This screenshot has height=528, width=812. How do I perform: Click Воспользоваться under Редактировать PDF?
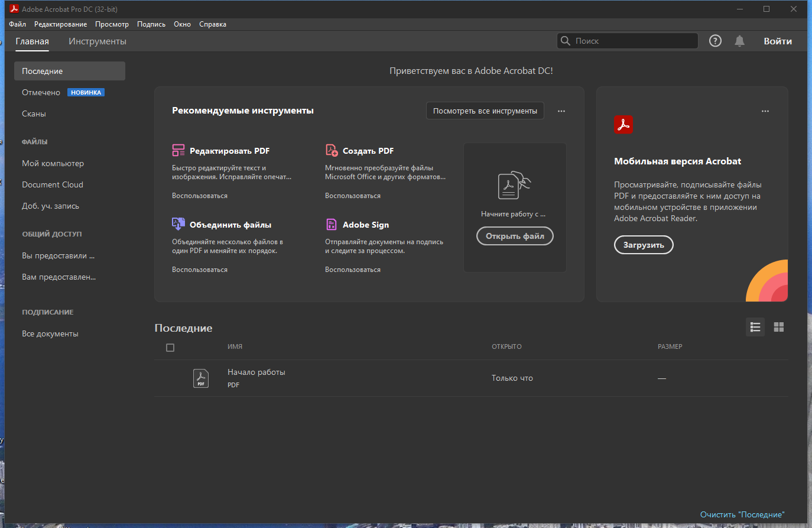200,196
